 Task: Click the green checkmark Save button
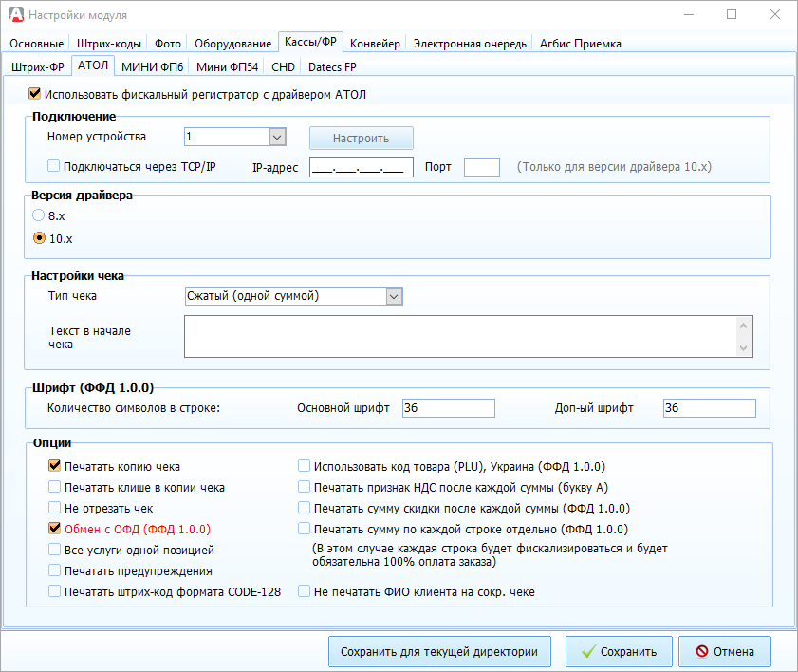(619, 652)
